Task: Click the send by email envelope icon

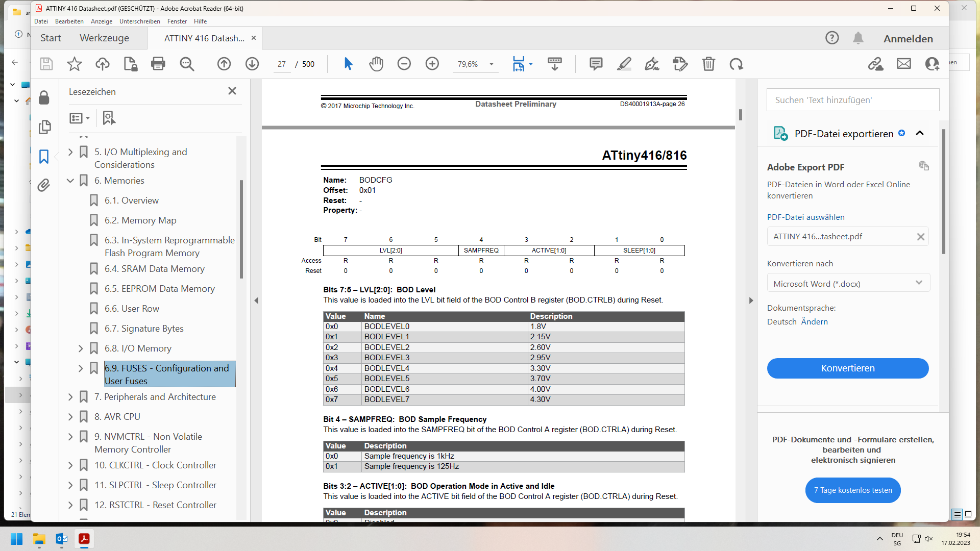Action: (x=904, y=64)
